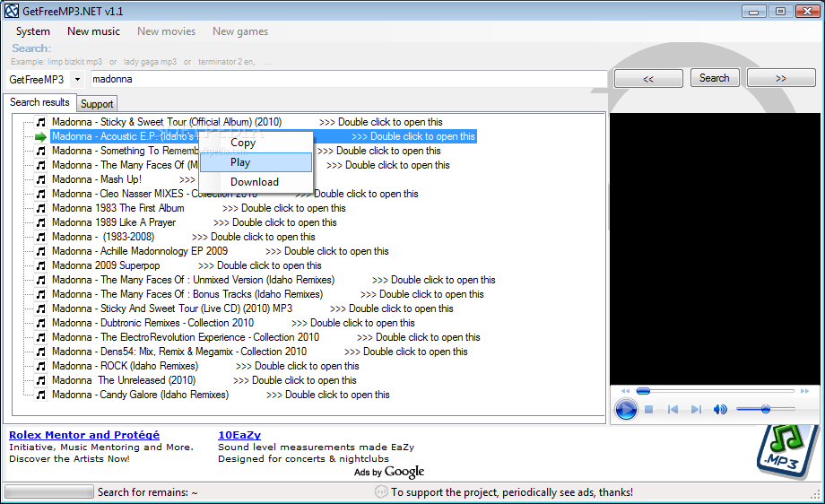Click the note icon beside Candy Galore (Idaho Remixes)

tap(40, 395)
